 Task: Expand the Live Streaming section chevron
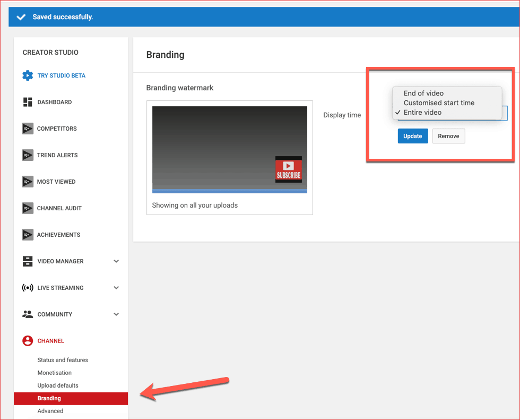point(116,288)
